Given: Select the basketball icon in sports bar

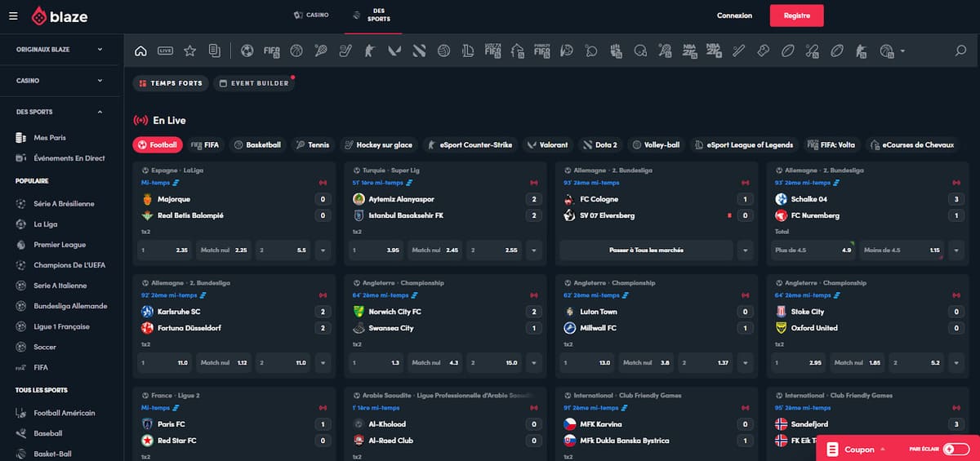Looking at the screenshot, I should (296, 51).
